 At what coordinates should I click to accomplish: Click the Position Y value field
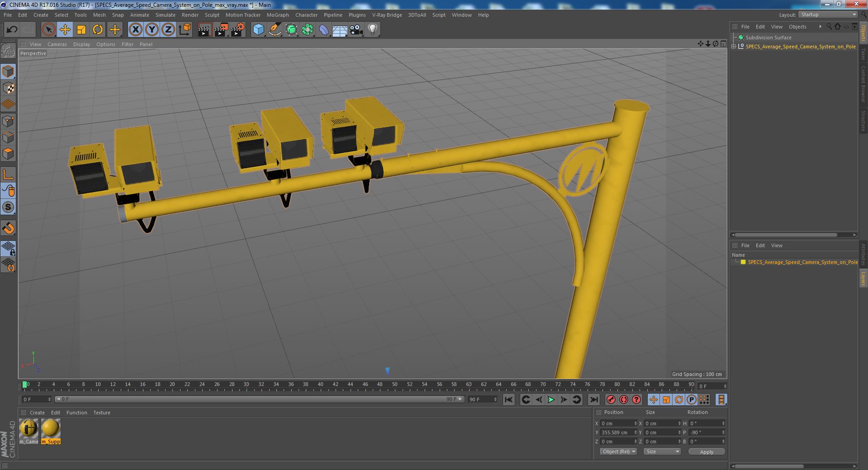point(617,432)
